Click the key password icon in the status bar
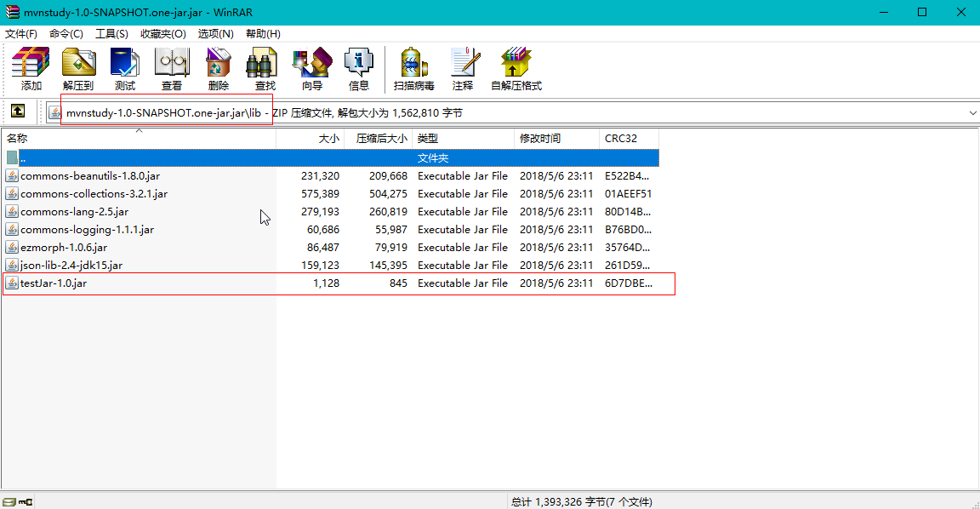The image size is (980, 509). [x=26, y=501]
